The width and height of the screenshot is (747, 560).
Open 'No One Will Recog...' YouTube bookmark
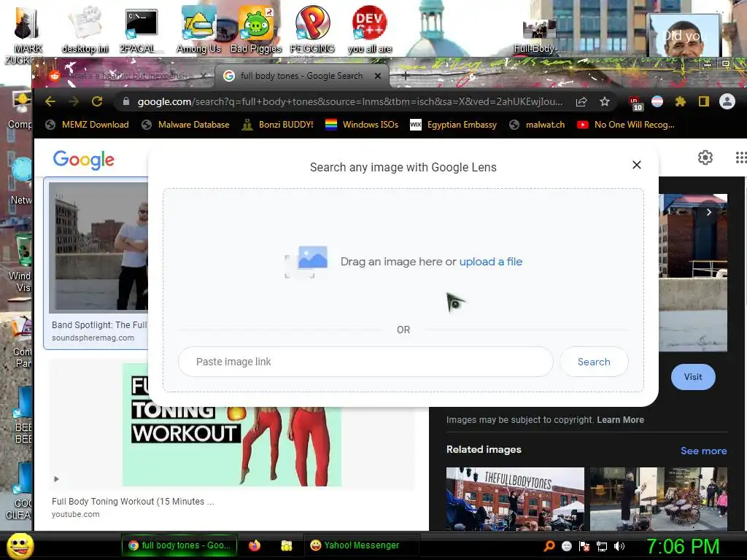click(x=626, y=125)
